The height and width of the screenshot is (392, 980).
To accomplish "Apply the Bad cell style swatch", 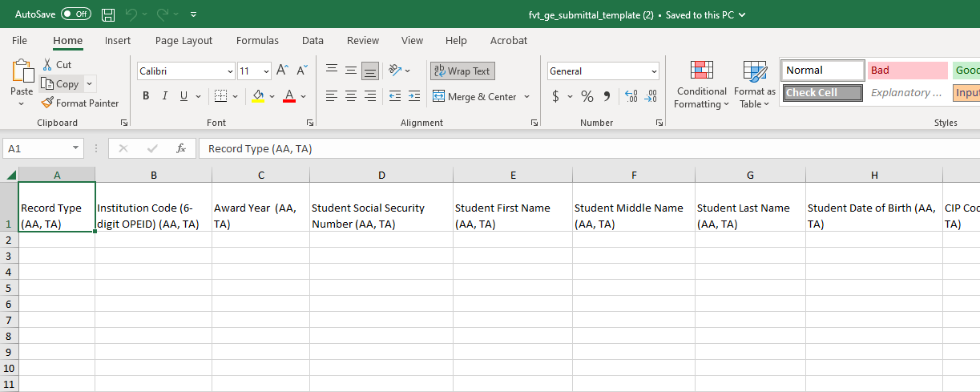I will pyautogui.click(x=907, y=71).
